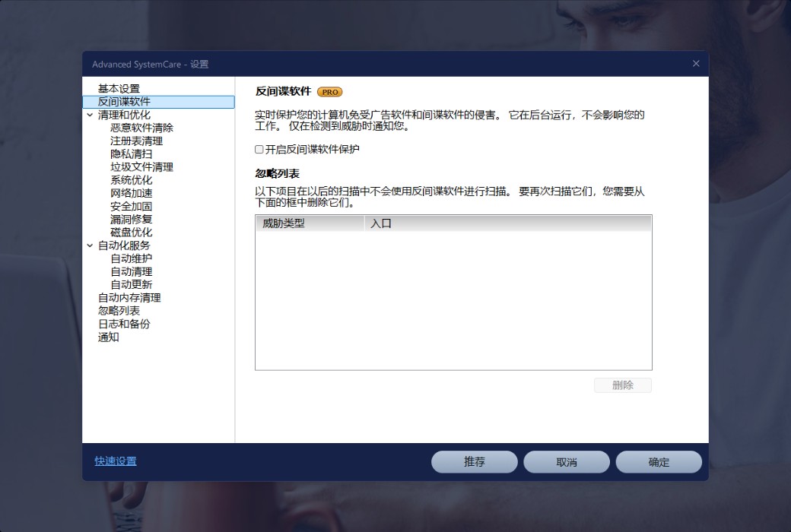Image resolution: width=791 pixels, height=532 pixels.
Task: Select 自动更新 under automation services
Action: coord(131,284)
